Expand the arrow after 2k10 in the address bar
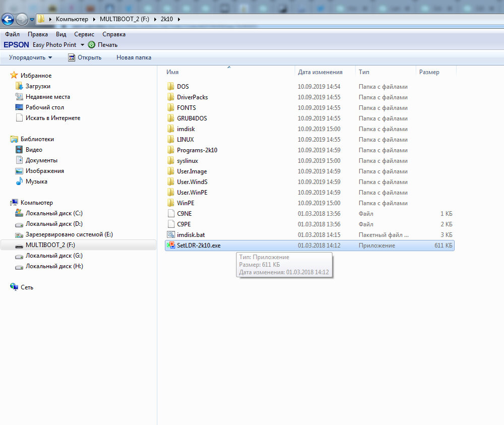 pos(179,19)
